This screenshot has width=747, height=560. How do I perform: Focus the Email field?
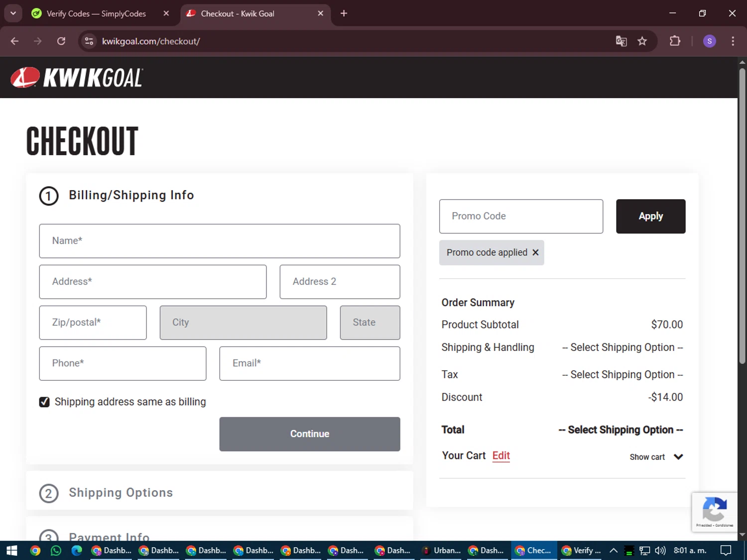310,363
